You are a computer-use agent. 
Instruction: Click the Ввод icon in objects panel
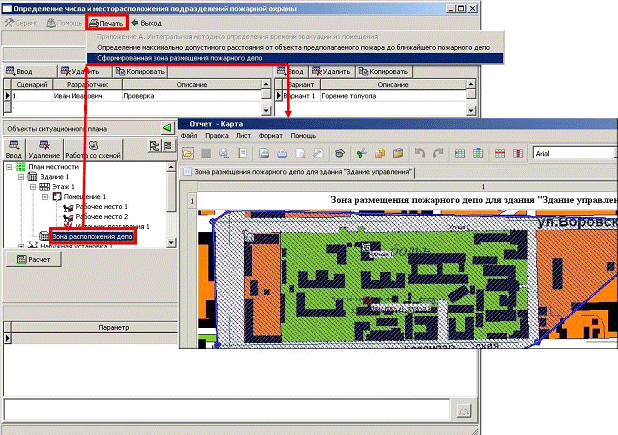(13, 149)
